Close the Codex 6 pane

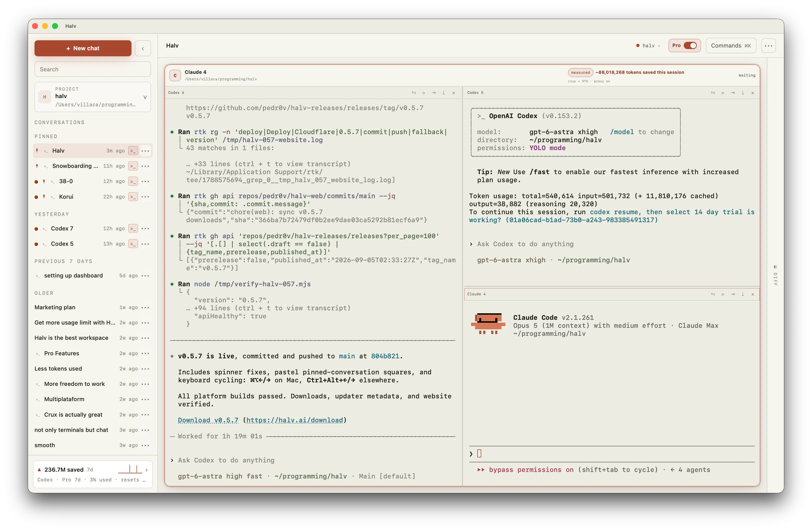point(453,93)
